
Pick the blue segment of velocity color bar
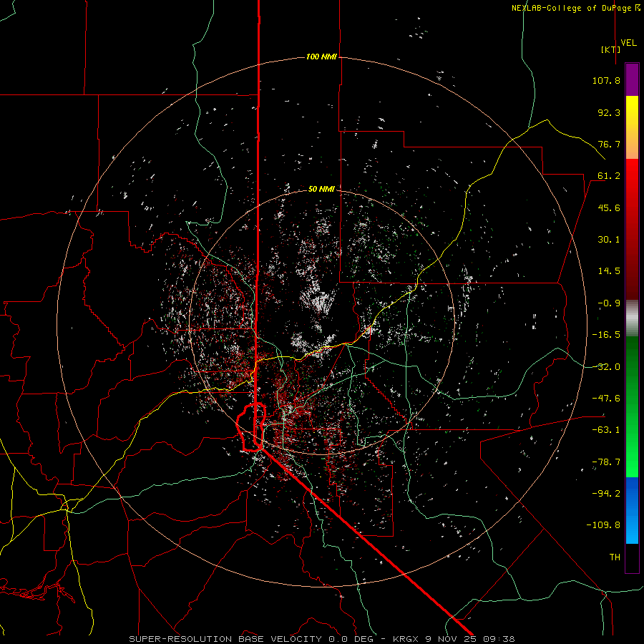coord(632,510)
